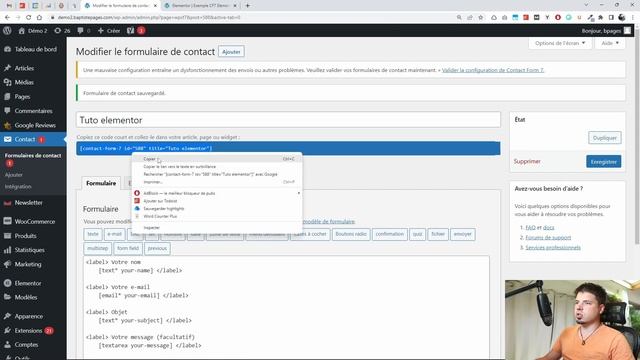Edit the form title field Tuto elementor
Viewport: 640px width, 360px height.
288,120
